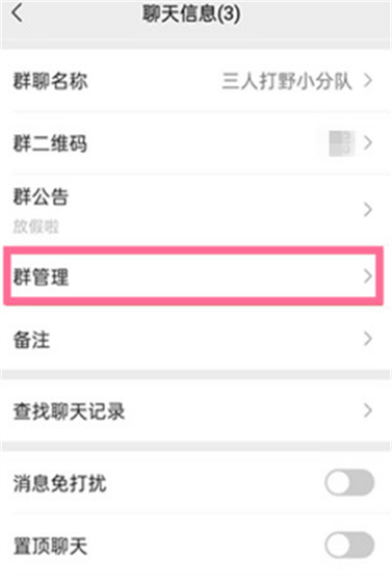Go back using the top-left arrow
Viewport: 392px width, 575px height.
pyautogui.click(x=17, y=14)
